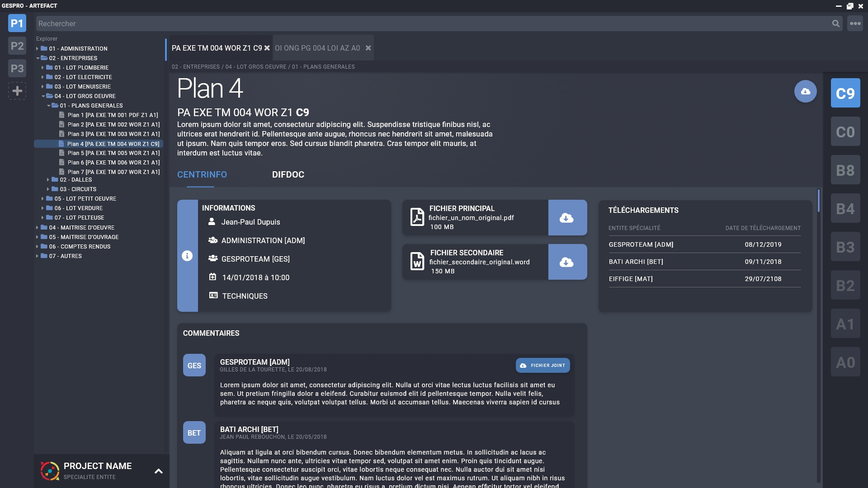
Task: Click the add project plus icon
Action: click(x=17, y=91)
